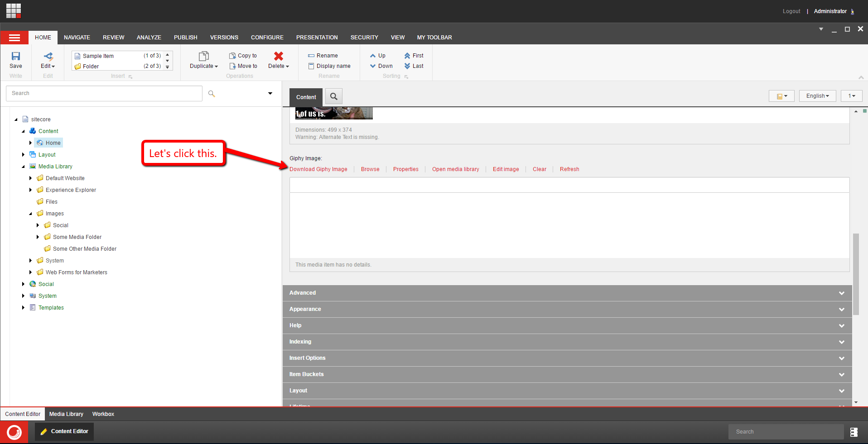This screenshot has height=444, width=868.
Task: Click the search magnifier tab beside Content
Action: pyautogui.click(x=334, y=96)
